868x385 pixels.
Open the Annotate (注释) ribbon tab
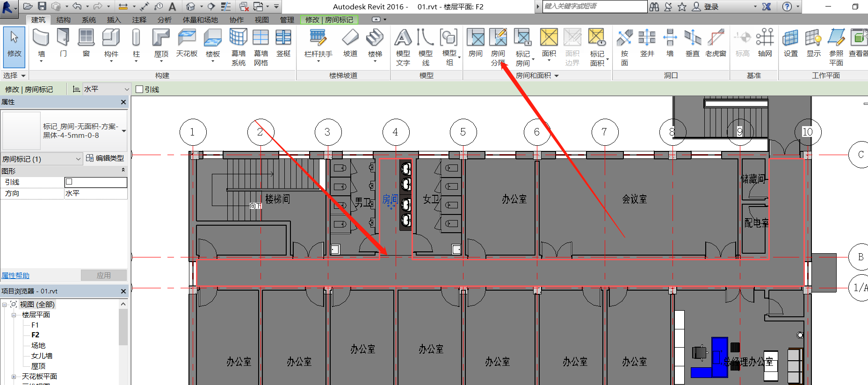pos(139,20)
